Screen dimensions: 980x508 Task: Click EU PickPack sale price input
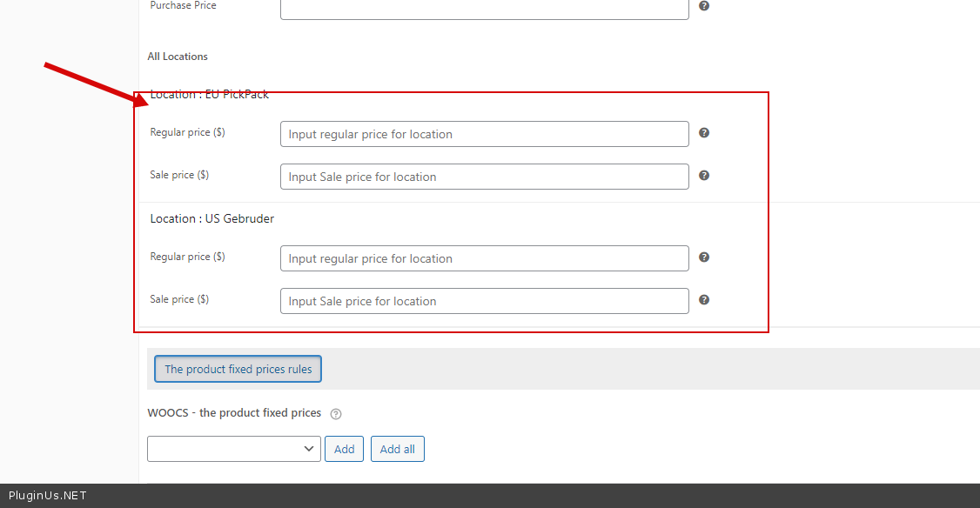point(484,177)
